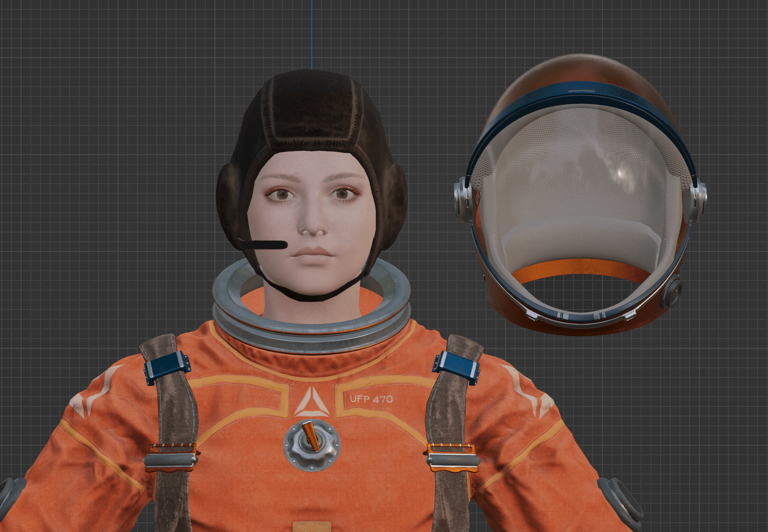This screenshot has height=532, width=768.
Task: Click the helmet's silver hinge on viewer's right
Action: [x=696, y=200]
